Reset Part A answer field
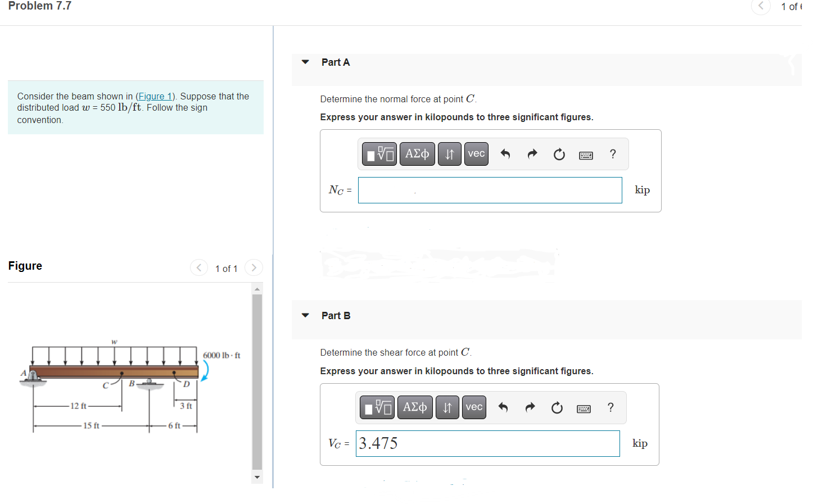814x504 pixels. click(x=559, y=154)
